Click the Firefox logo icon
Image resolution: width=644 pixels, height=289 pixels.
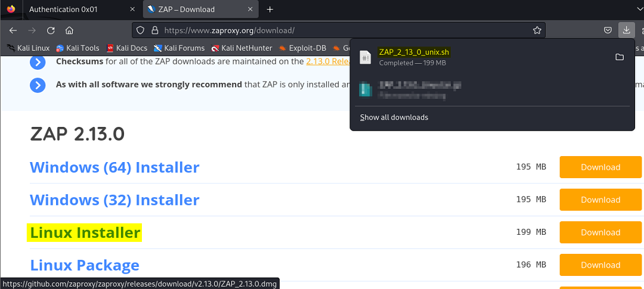click(x=11, y=8)
